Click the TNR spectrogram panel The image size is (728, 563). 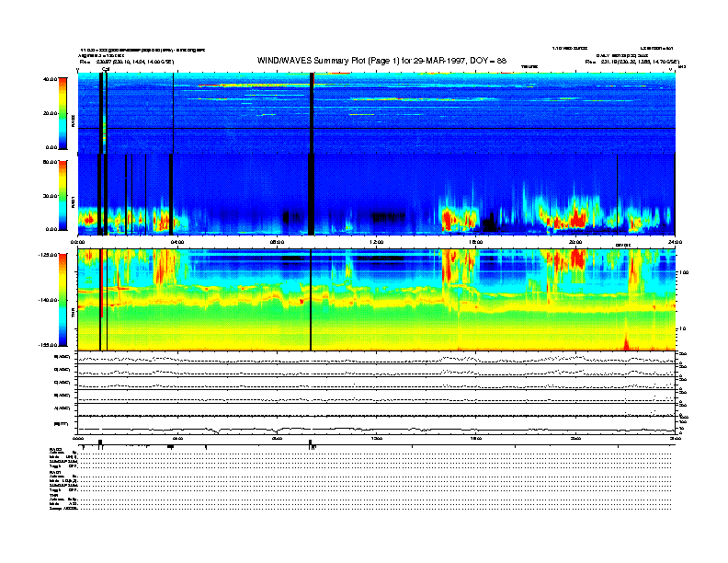tap(376, 300)
